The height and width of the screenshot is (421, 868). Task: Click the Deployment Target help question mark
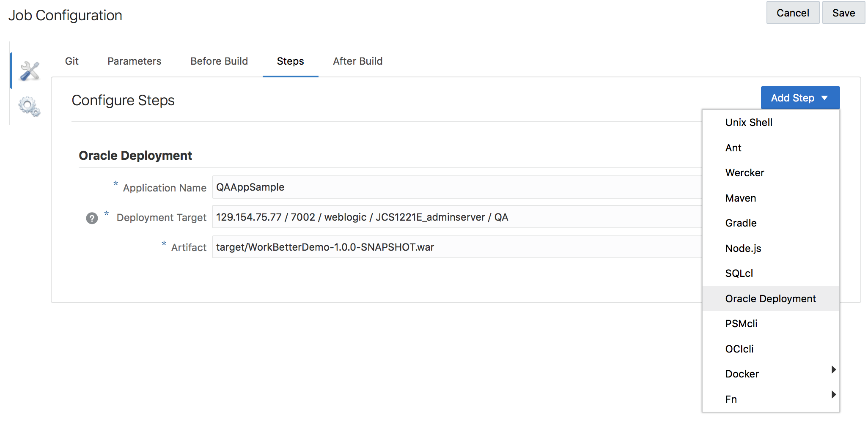[92, 218]
